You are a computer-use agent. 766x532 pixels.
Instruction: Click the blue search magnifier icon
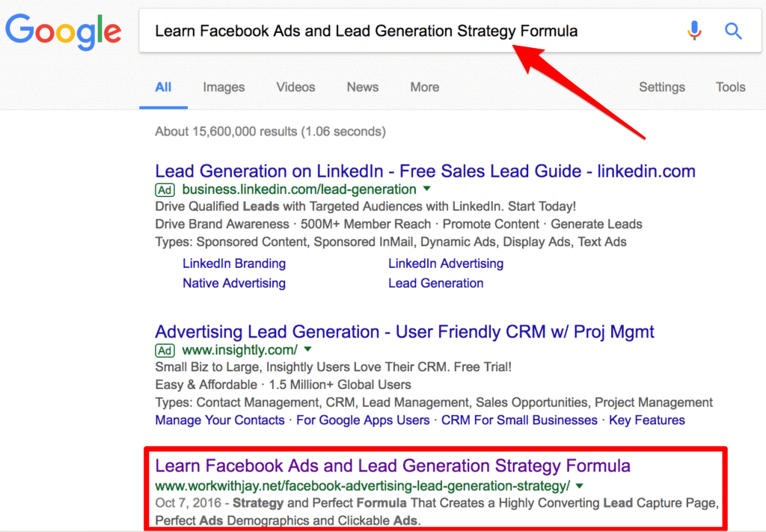click(733, 31)
